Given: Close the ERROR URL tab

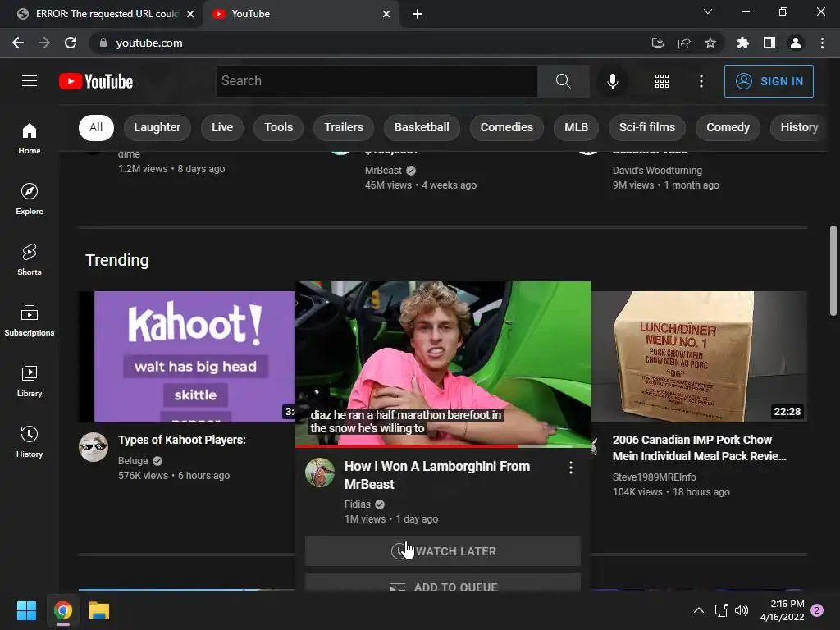Looking at the screenshot, I should 190,14.
